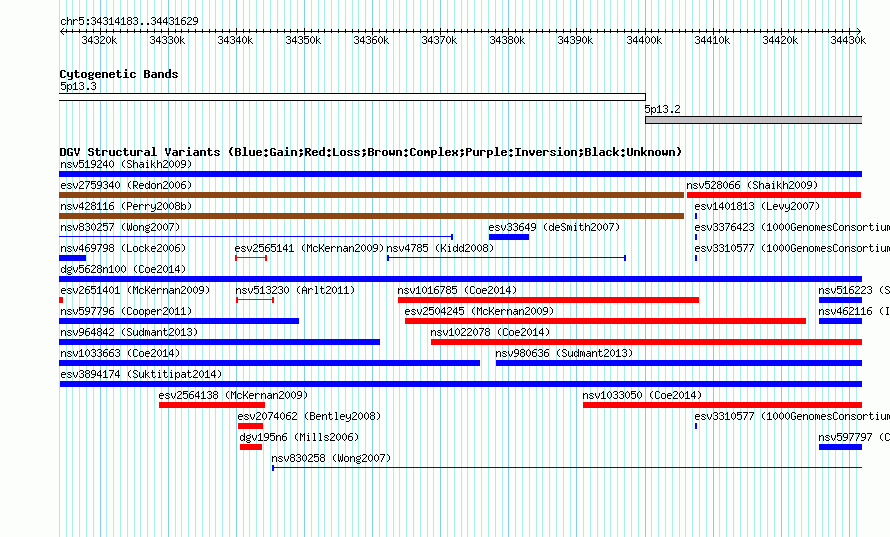890x537 pixels.
Task: Click the 5p13.3 band label
Action: [x=78, y=86]
